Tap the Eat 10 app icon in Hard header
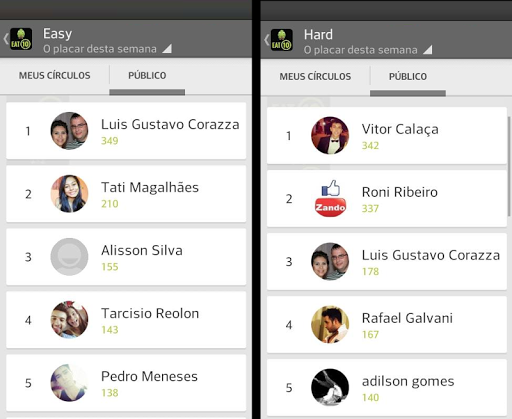Screen dimensions: 512x419 click(x=282, y=40)
